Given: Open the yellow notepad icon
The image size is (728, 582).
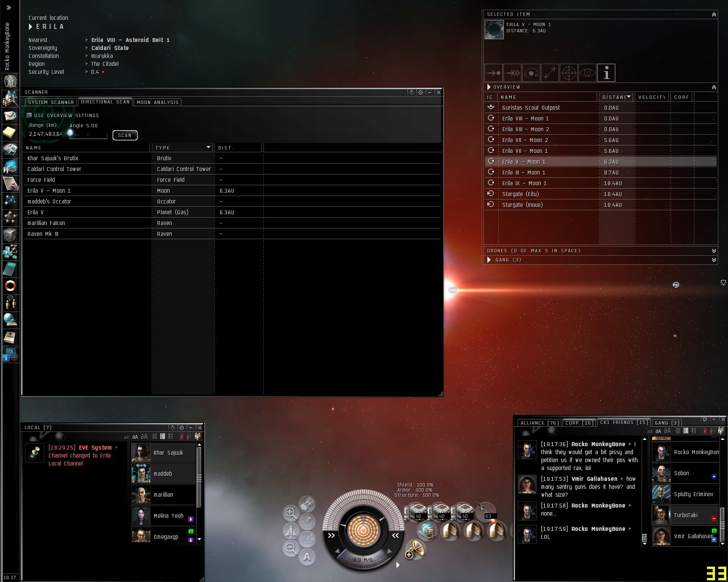Looking at the screenshot, I should coord(10,132).
